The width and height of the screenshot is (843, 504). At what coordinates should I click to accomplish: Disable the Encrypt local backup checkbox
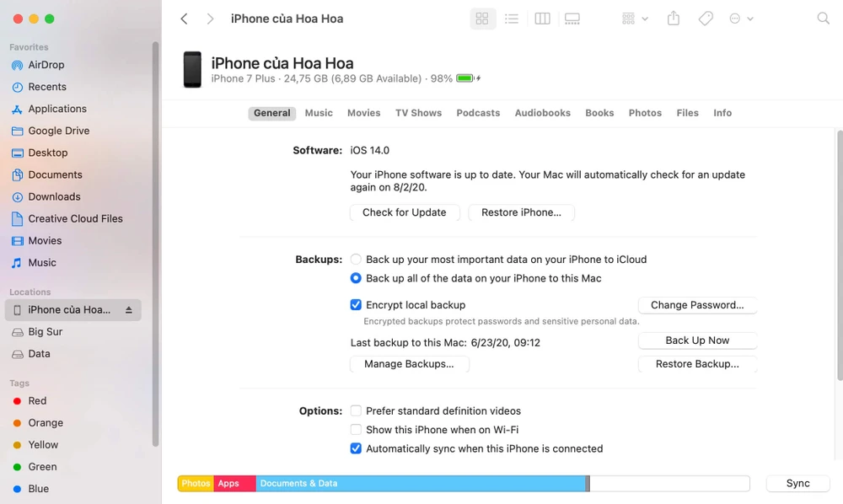pyautogui.click(x=356, y=304)
